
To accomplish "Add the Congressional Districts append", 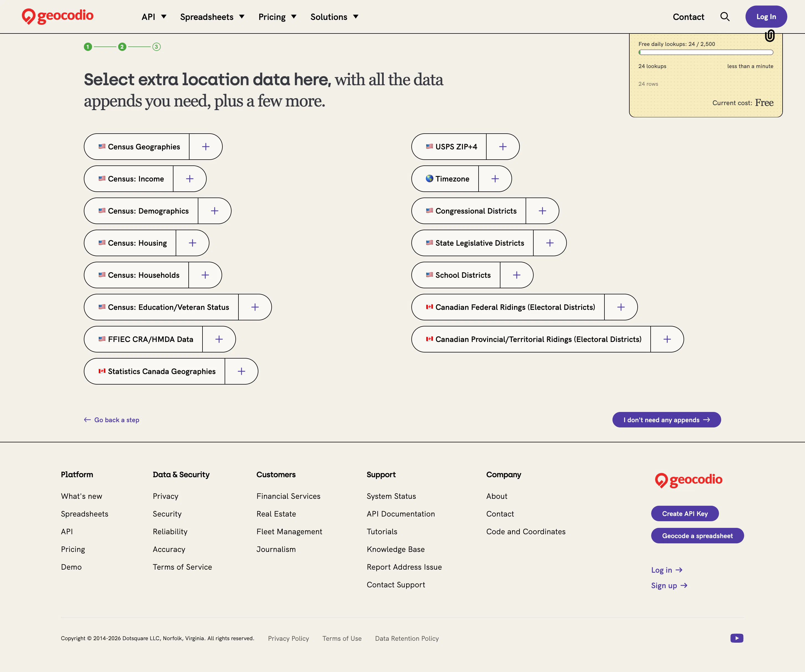I will point(542,211).
